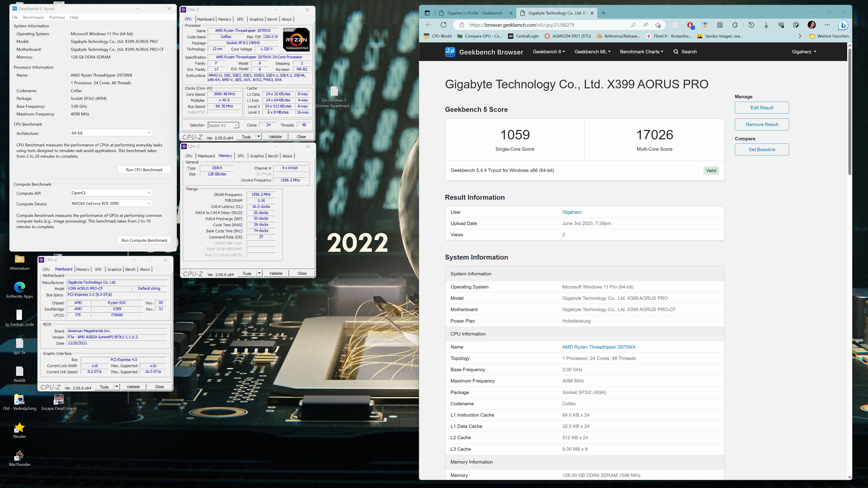Viewport: 868px width, 488px height.
Task: Click Run CPU Benchmark button
Action: point(144,170)
